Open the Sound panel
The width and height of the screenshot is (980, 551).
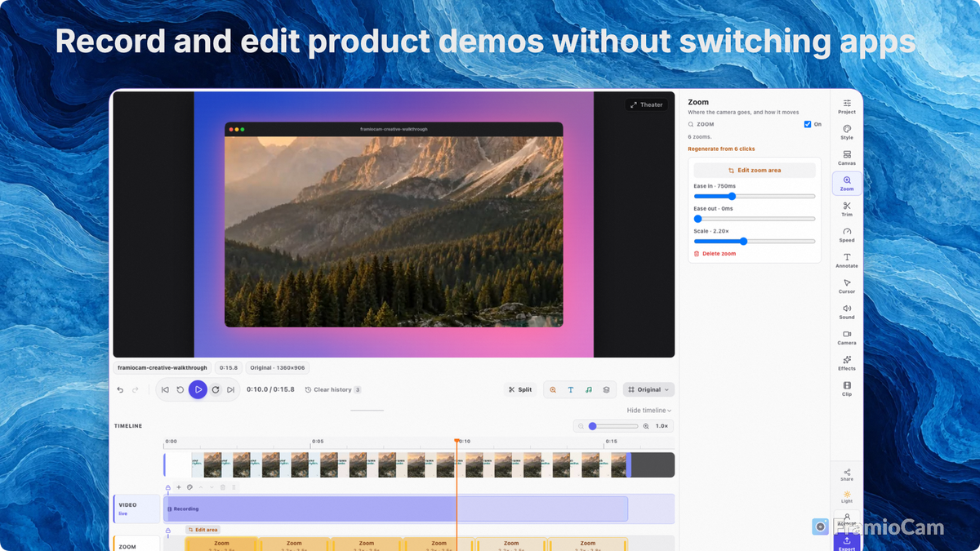[x=847, y=312]
